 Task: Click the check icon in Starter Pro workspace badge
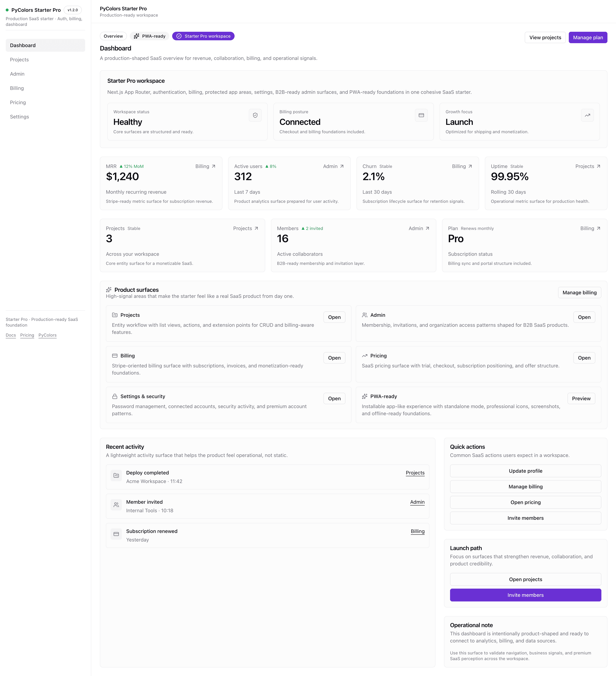tap(179, 36)
